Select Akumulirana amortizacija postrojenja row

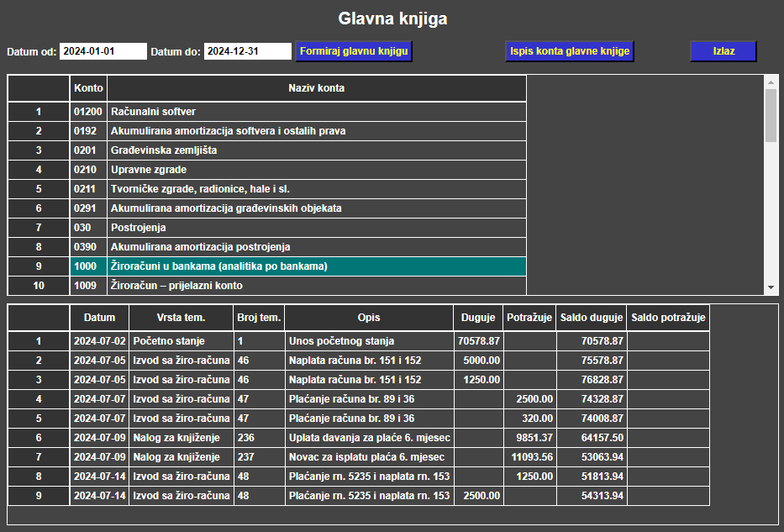click(x=318, y=247)
